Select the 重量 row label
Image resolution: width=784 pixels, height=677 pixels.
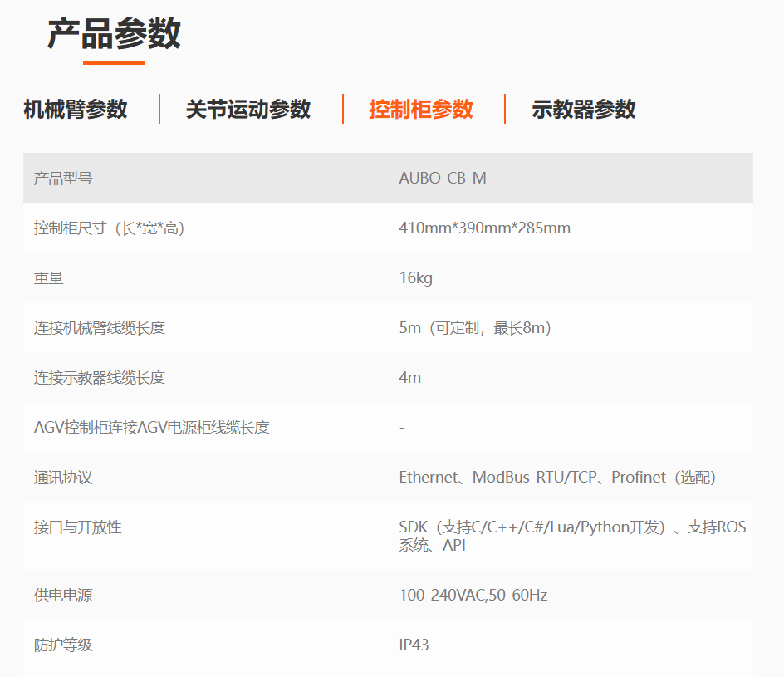pos(48,278)
